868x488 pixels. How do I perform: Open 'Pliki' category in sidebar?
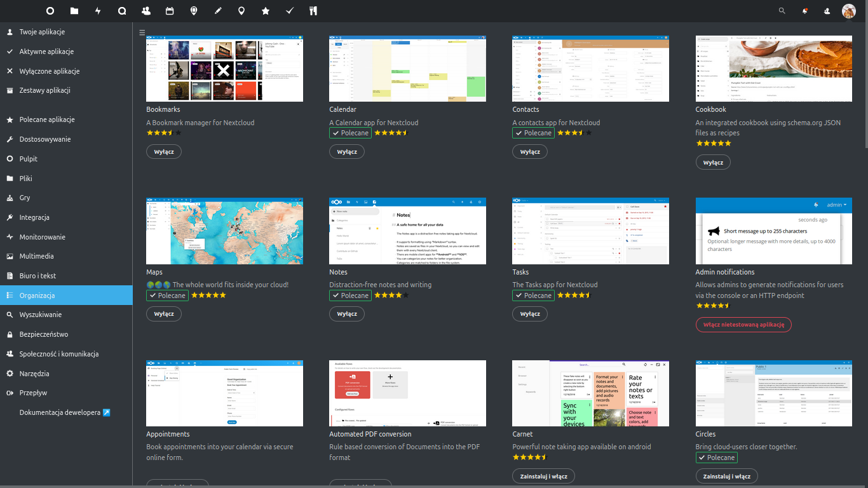[66, 179]
